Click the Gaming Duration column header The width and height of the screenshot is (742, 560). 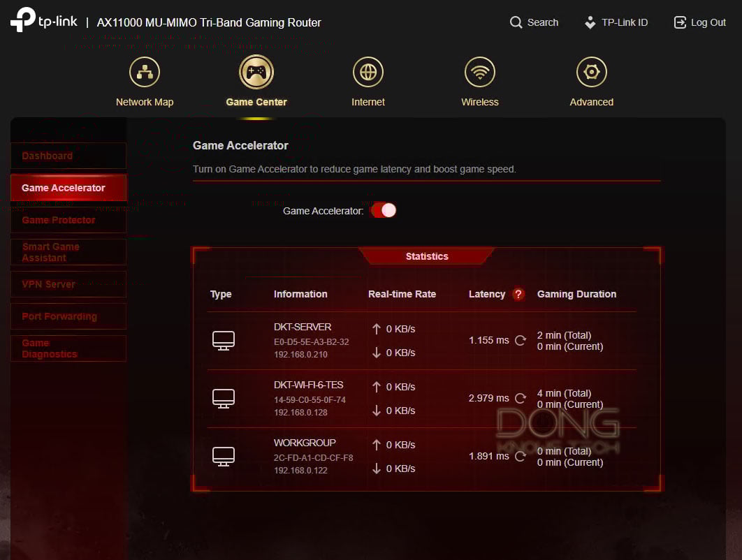coord(577,294)
